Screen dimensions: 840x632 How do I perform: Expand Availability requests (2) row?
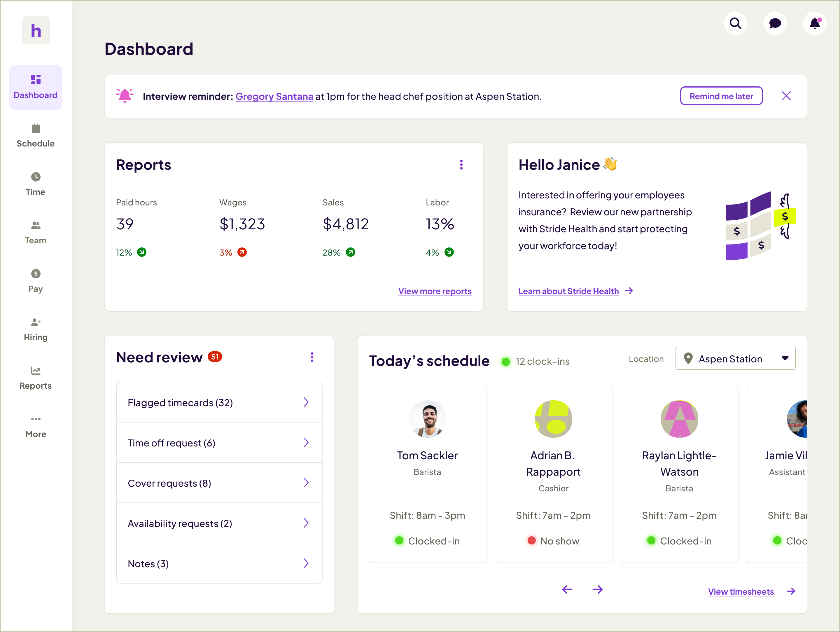point(219,523)
